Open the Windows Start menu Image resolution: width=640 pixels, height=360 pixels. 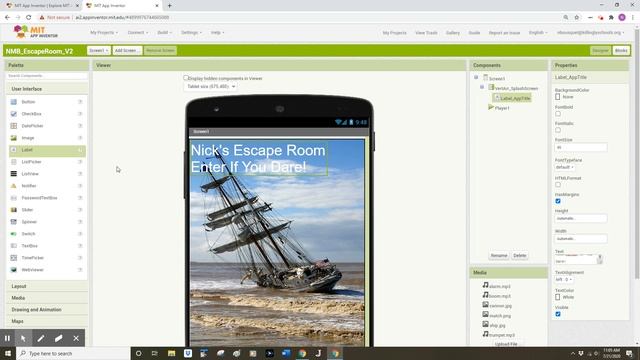click(x=8, y=353)
